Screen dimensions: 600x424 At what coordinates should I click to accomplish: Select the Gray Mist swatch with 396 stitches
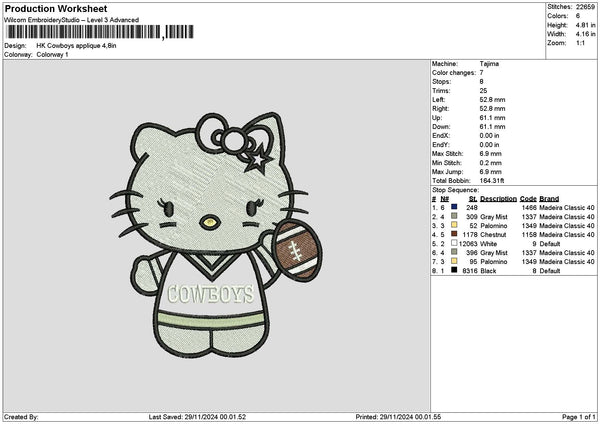coord(454,252)
